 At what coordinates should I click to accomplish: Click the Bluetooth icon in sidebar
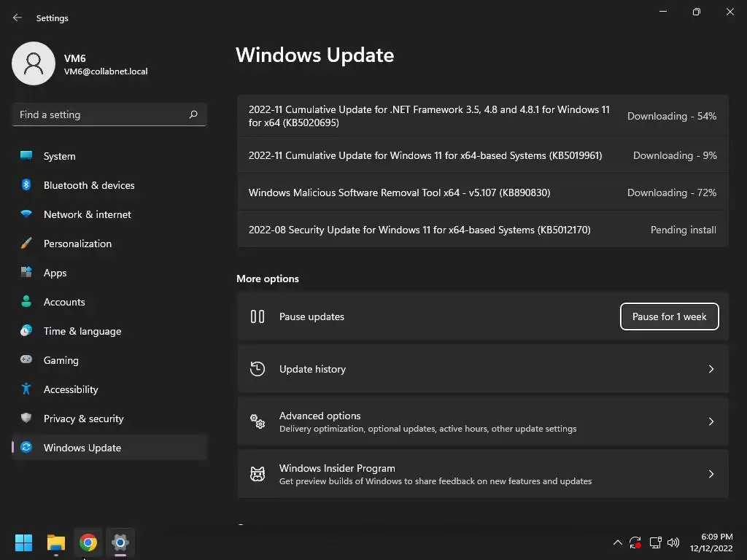point(26,184)
